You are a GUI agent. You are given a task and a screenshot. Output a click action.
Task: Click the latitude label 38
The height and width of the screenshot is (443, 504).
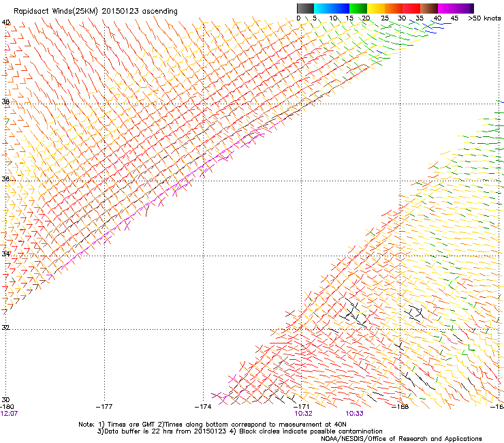[5, 102]
